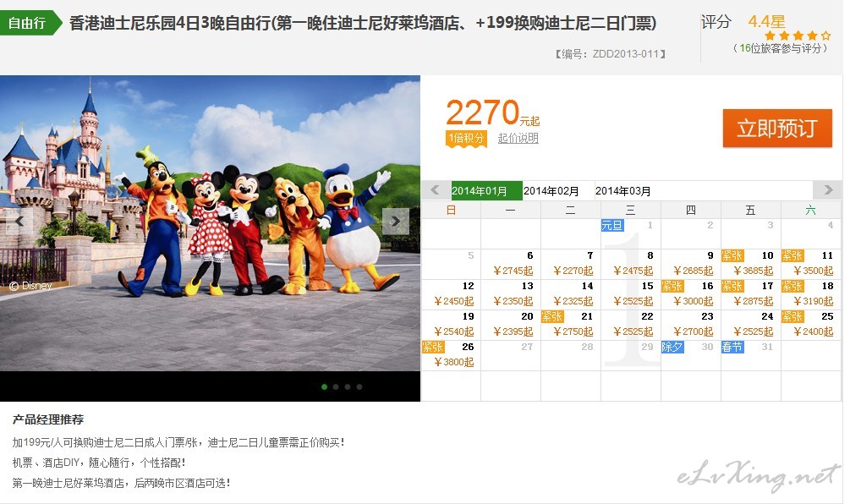Screen dimensions: 850x504
Task: Select January 11 priced ¥3500起
Action: 811,264
